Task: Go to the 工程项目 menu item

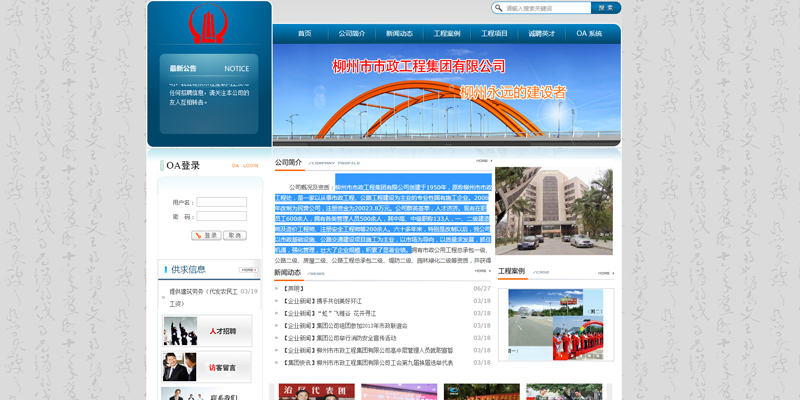Action: pyautogui.click(x=494, y=34)
